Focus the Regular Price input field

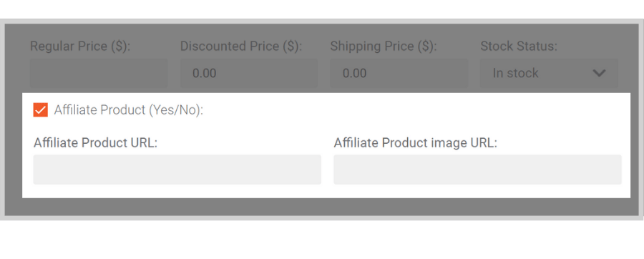[x=99, y=73]
